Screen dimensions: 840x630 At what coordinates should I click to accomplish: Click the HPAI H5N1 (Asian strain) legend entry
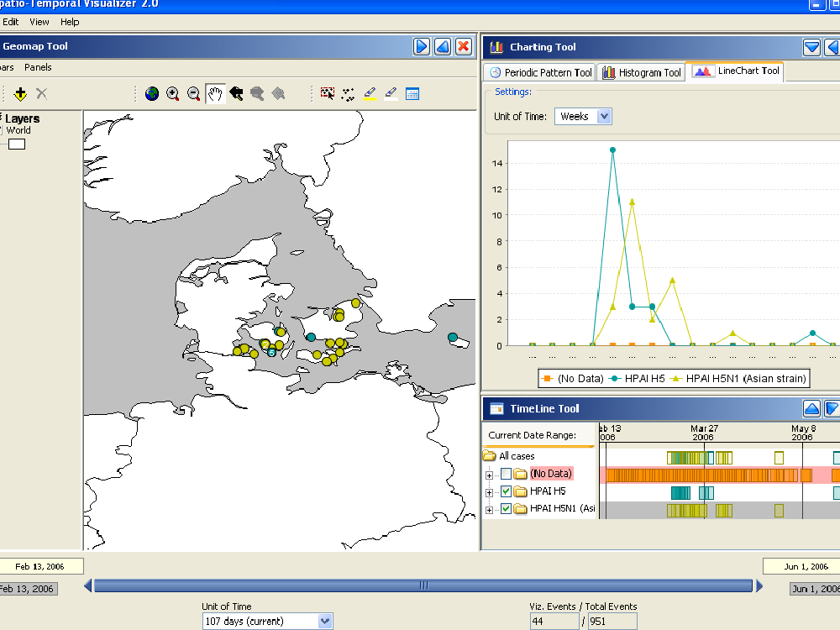738,379
